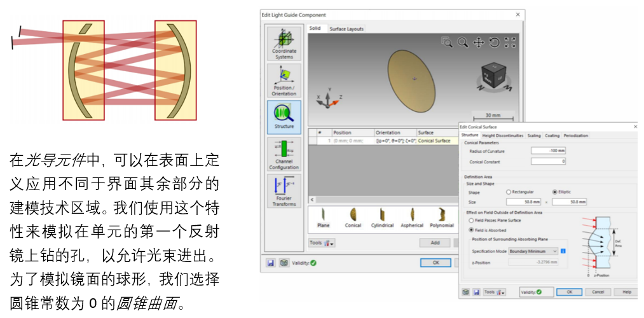Open the Periodization tab
This screenshot has width=644, height=318.
click(x=575, y=135)
